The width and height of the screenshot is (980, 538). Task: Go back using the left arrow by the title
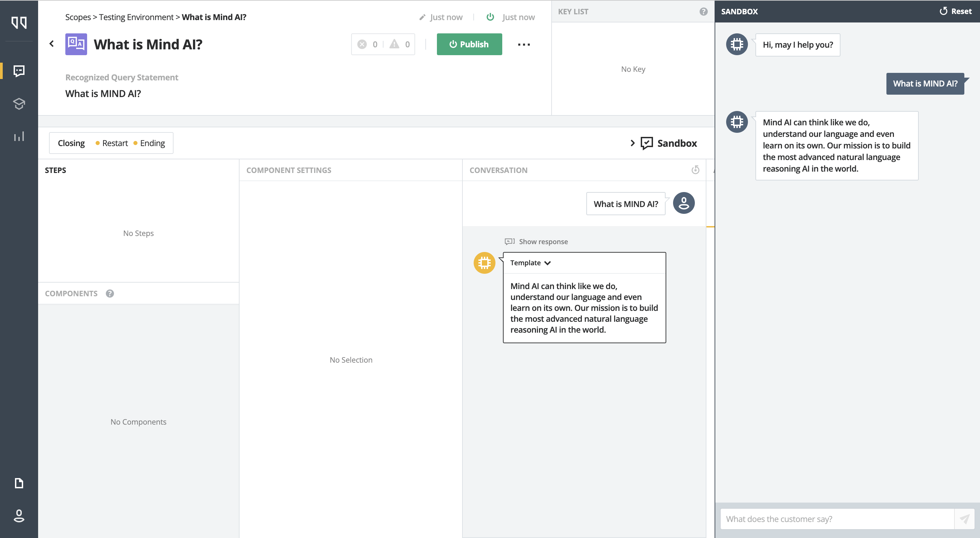(52, 44)
